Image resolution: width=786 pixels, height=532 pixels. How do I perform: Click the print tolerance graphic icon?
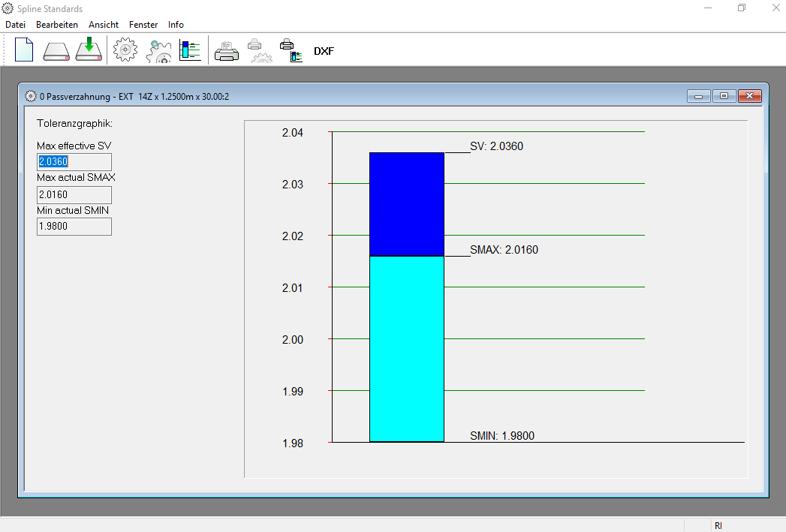click(x=291, y=50)
